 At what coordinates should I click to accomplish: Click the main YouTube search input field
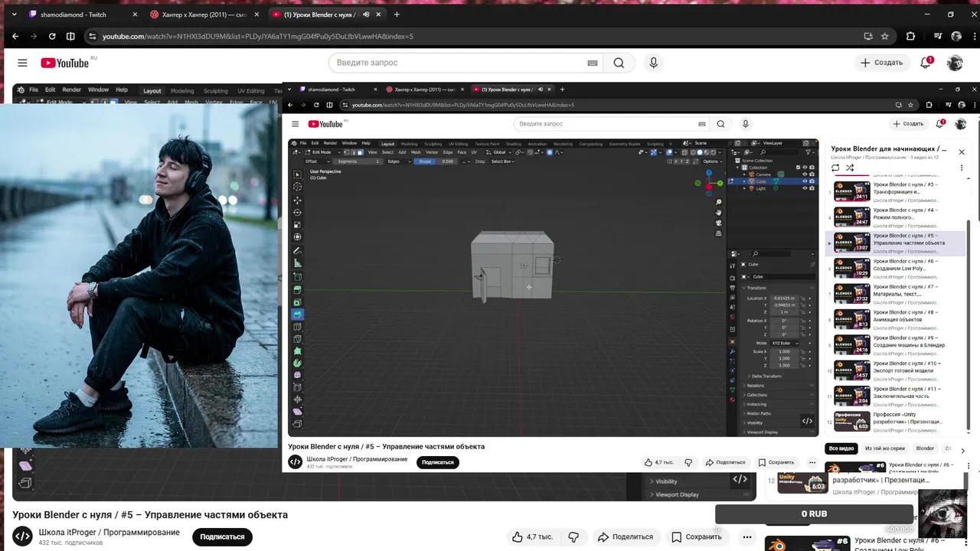467,63
